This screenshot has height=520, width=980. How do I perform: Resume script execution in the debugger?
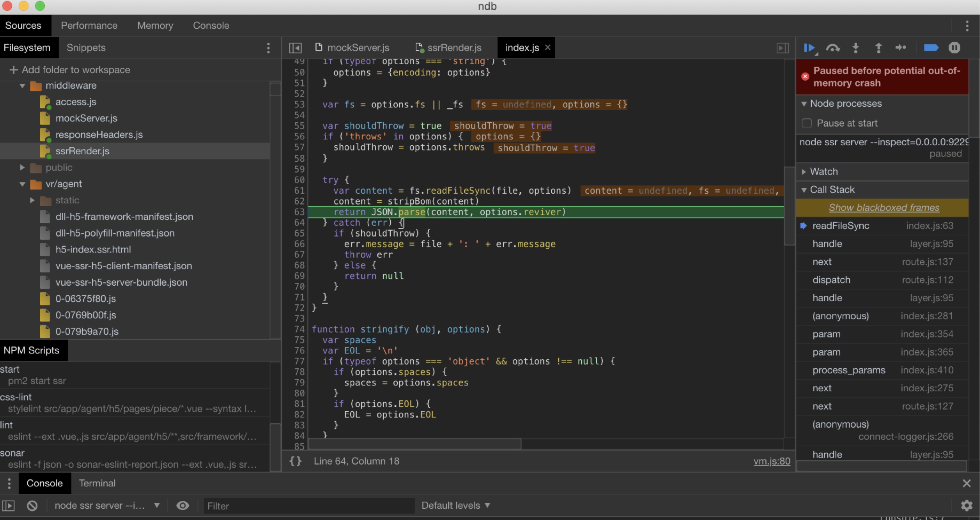pyautogui.click(x=809, y=48)
